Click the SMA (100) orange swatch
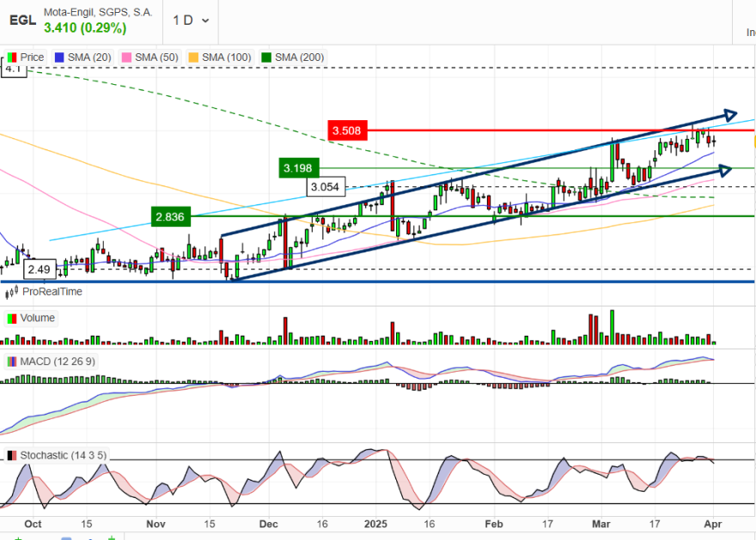The width and height of the screenshot is (756, 540). pyautogui.click(x=193, y=58)
